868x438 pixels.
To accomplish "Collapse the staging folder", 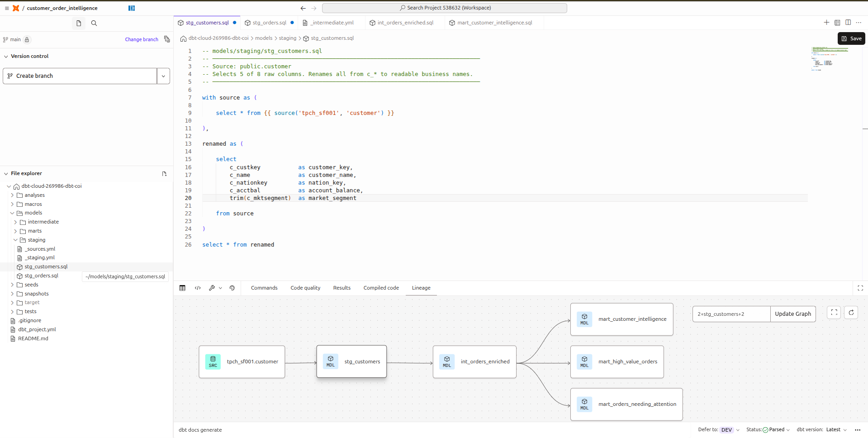I will [x=15, y=240].
